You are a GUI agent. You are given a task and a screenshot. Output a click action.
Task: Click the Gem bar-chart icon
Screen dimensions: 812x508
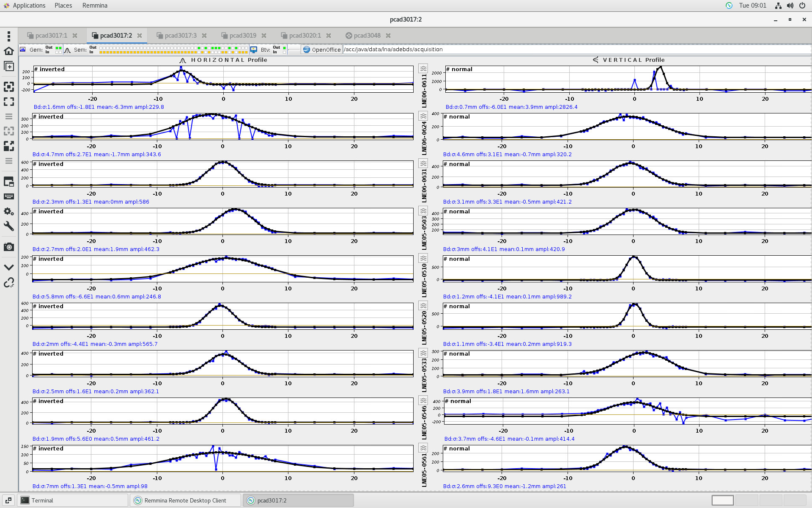[23, 50]
